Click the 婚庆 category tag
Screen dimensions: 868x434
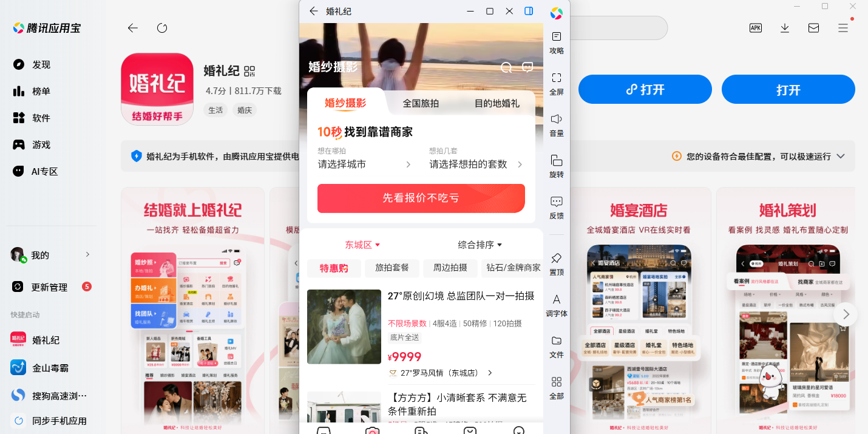[x=245, y=110]
